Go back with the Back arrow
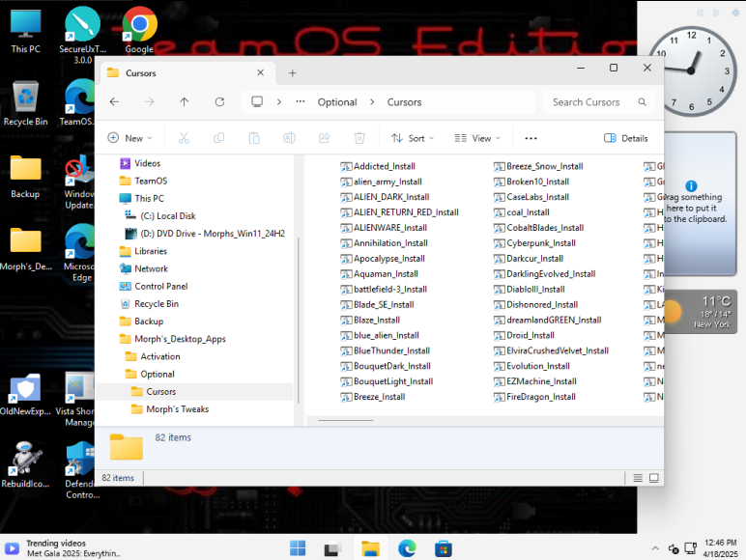The width and height of the screenshot is (746, 560). coord(114,101)
